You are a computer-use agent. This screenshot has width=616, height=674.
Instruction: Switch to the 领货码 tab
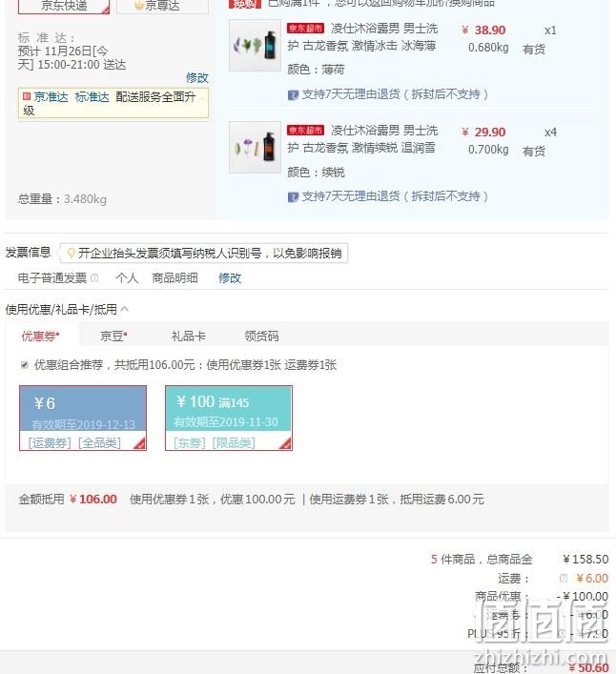(261, 337)
